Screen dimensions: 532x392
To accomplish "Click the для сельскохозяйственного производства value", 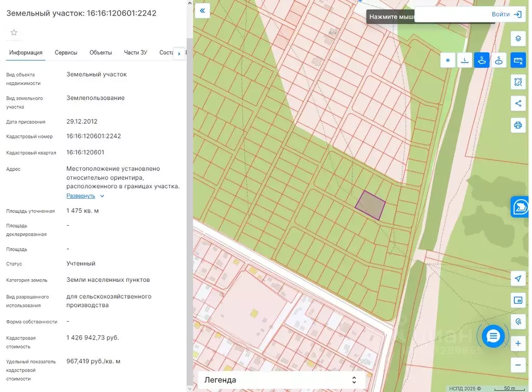I will point(109,301).
